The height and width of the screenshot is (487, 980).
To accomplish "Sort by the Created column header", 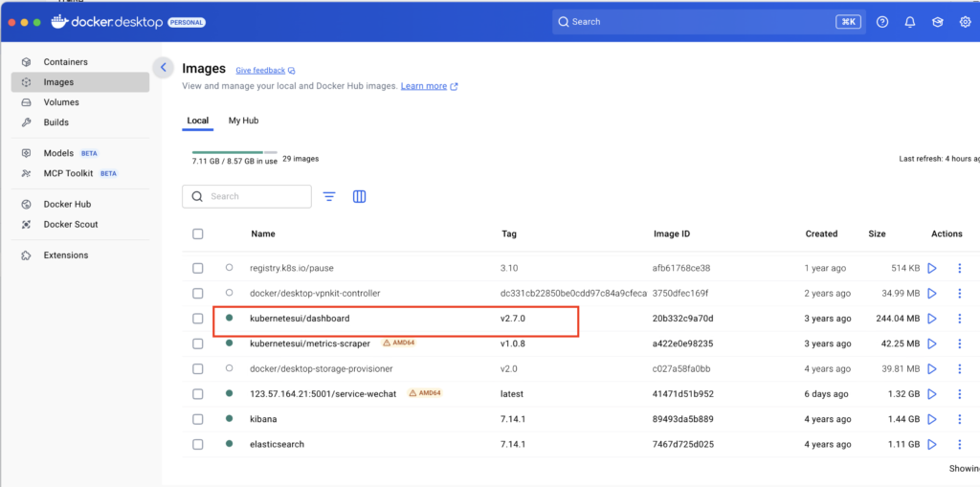I will 821,233.
